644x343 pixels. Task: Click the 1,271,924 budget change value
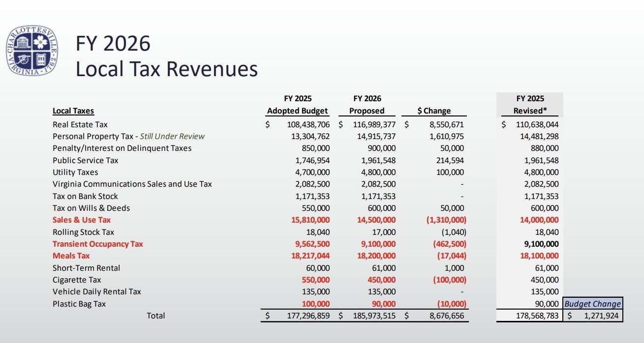[602, 315]
